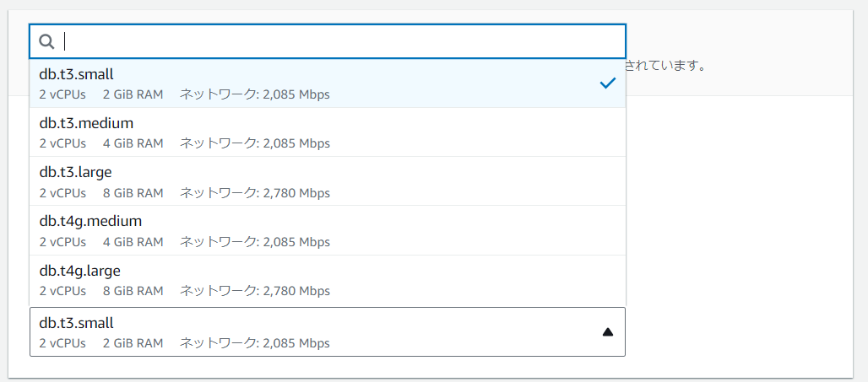Click the network speed text under db.t4g.medium

point(255,242)
